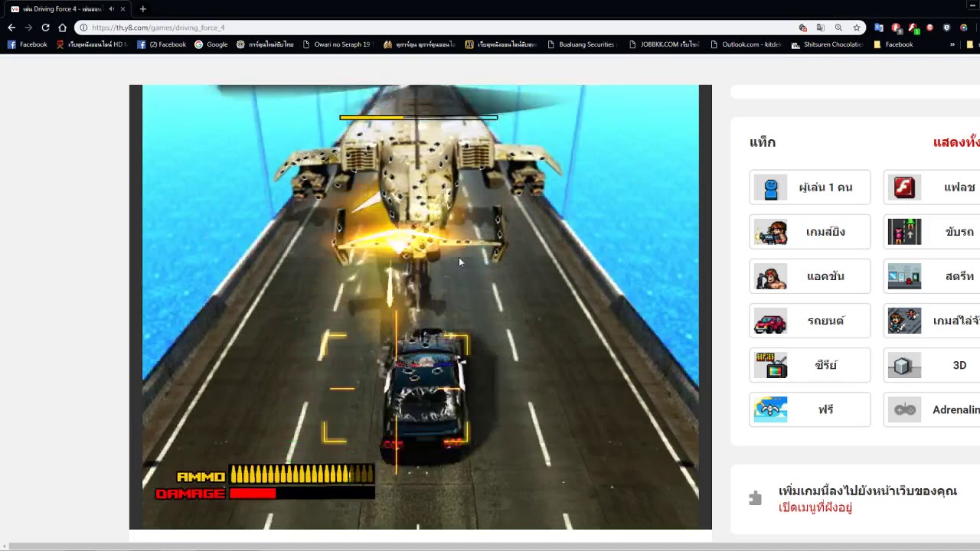The image size is (980, 551).
Task: Open the first Facebook bookmark
Action: coord(27,44)
